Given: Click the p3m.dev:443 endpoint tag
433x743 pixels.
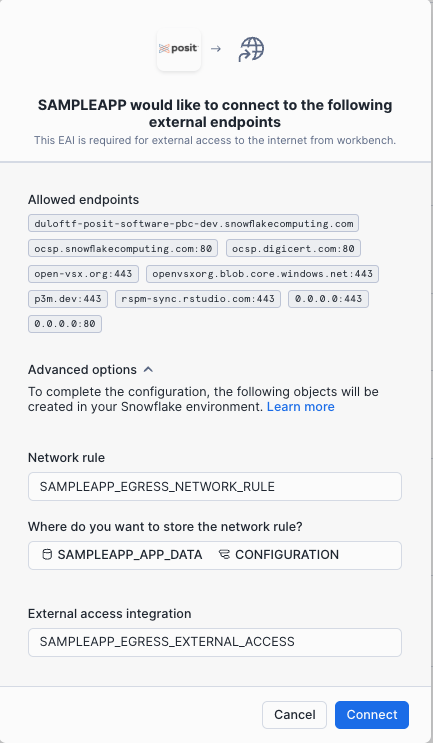Looking at the screenshot, I should click(68, 299).
